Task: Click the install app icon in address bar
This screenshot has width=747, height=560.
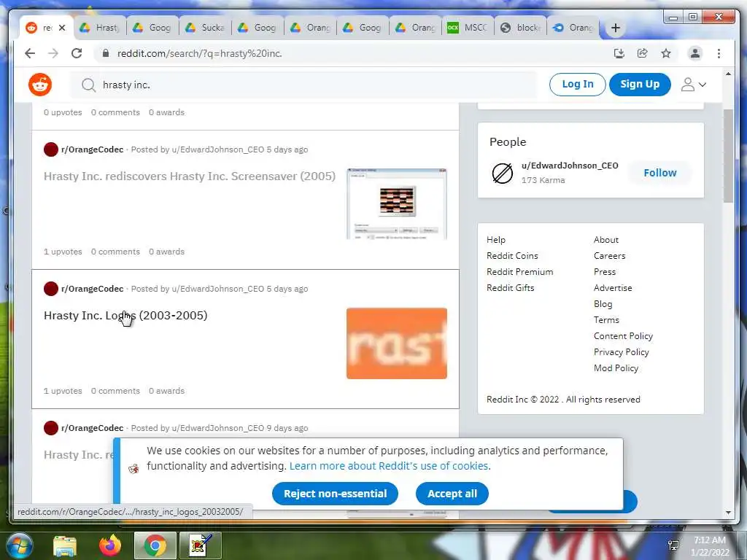Action: coord(619,53)
